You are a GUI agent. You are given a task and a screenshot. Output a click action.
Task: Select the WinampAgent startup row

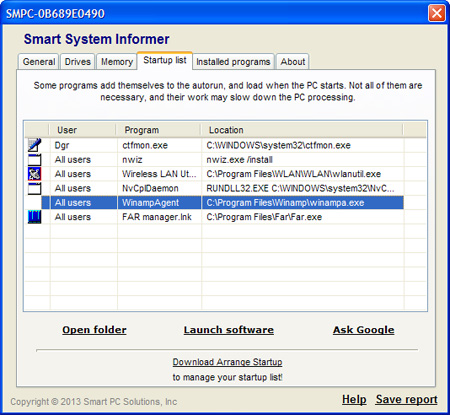[x=222, y=203]
